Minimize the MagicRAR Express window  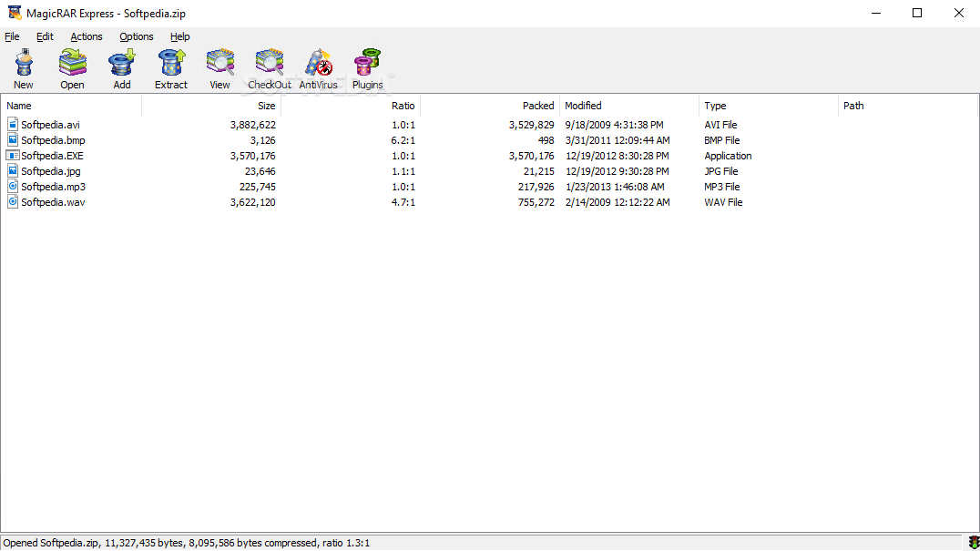[876, 13]
